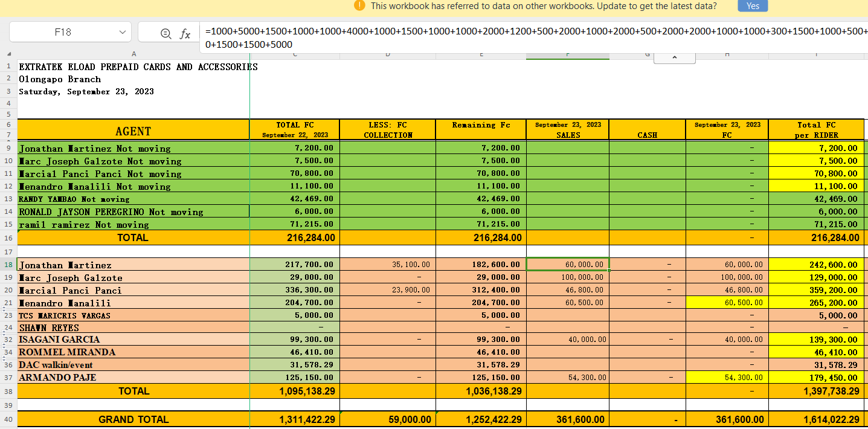Viewport: 868px width, 429px height.
Task: Click the Name Box showing F18
Action: pos(63,32)
